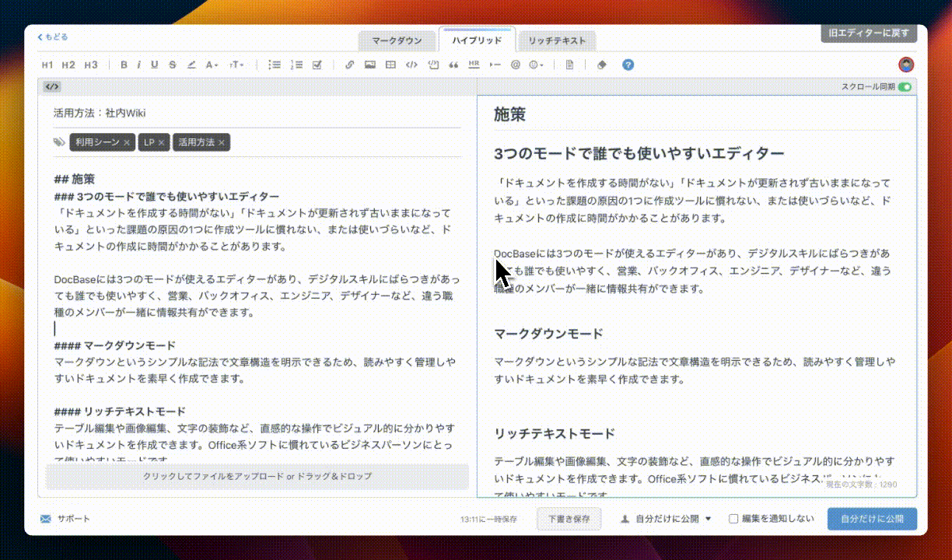952x560 pixels.
Task: Switch to the マークダウン tab
Action: click(x=397, y=40)
